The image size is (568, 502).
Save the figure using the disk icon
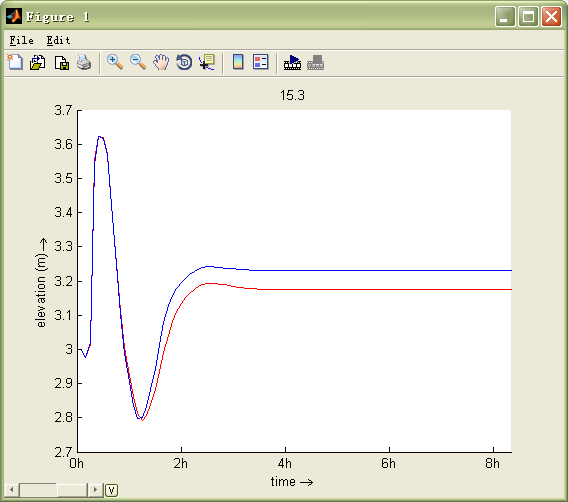62,63
